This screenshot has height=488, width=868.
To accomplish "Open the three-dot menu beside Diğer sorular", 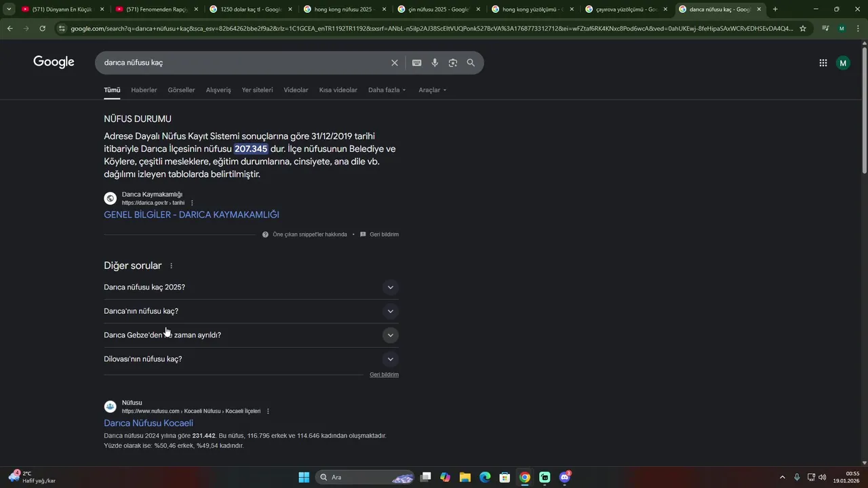I will tap(171, 266).
